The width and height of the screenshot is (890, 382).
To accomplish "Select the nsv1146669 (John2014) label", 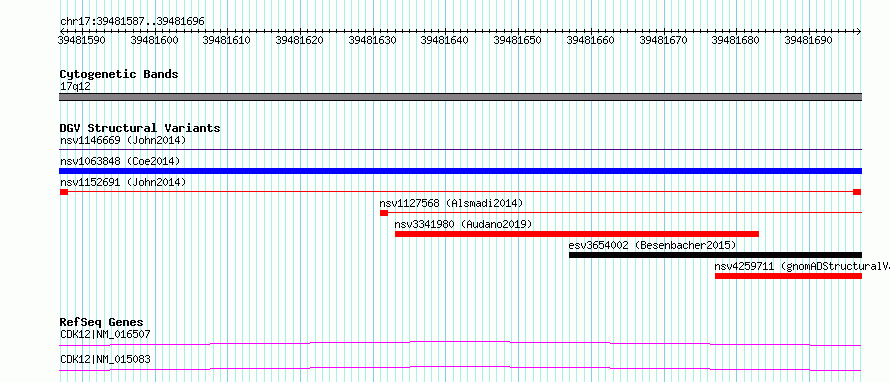I will coord(123,140).
